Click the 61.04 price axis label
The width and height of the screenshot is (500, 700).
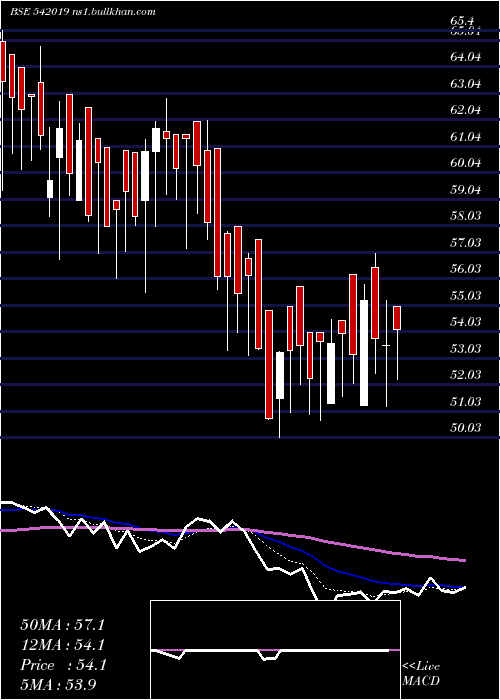pyautogui.click(x=466, y=137)
